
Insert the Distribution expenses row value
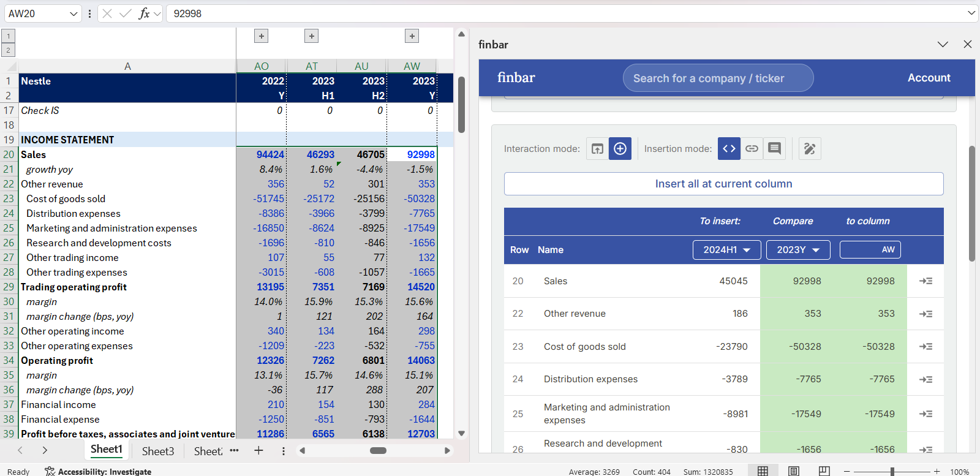(925, 380)
